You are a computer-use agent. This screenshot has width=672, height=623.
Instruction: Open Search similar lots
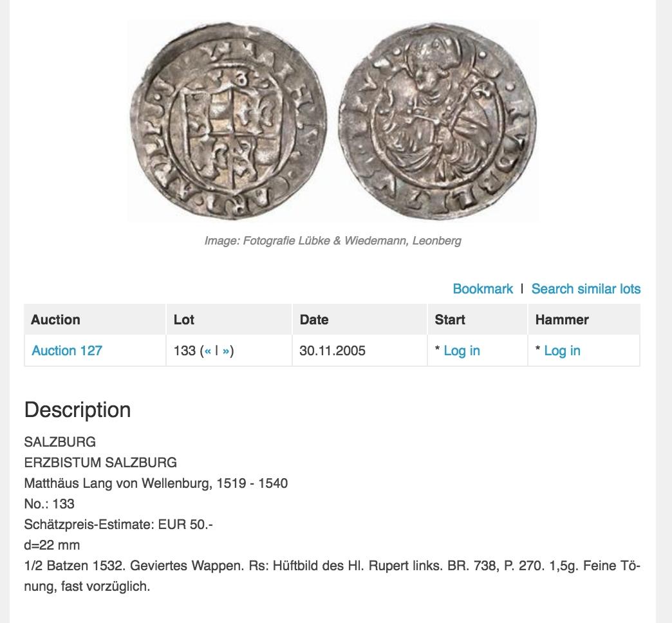586,289
